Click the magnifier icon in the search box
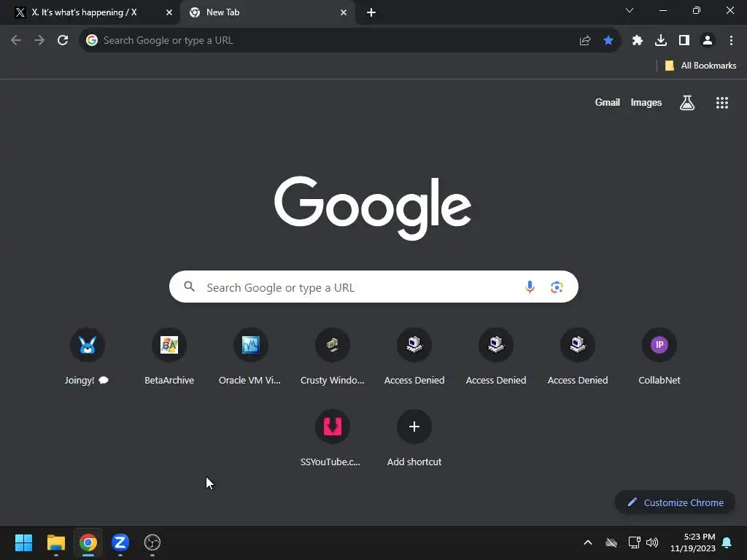The image size is (747, 560). click(189, 286)
